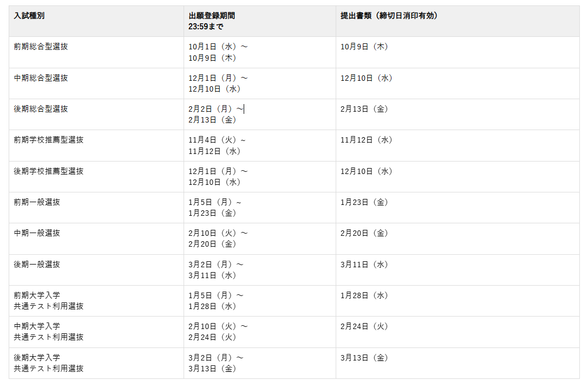Click the 後期大学入学共通テスト利用選抜 cell
The height and width of the screenshot is (380, 588).
point(49,363)
